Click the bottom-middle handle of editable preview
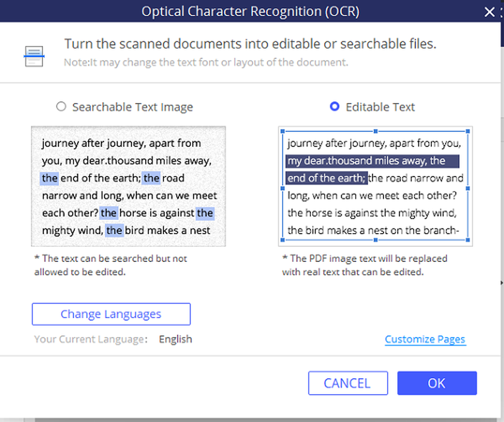 coord(375,240)
